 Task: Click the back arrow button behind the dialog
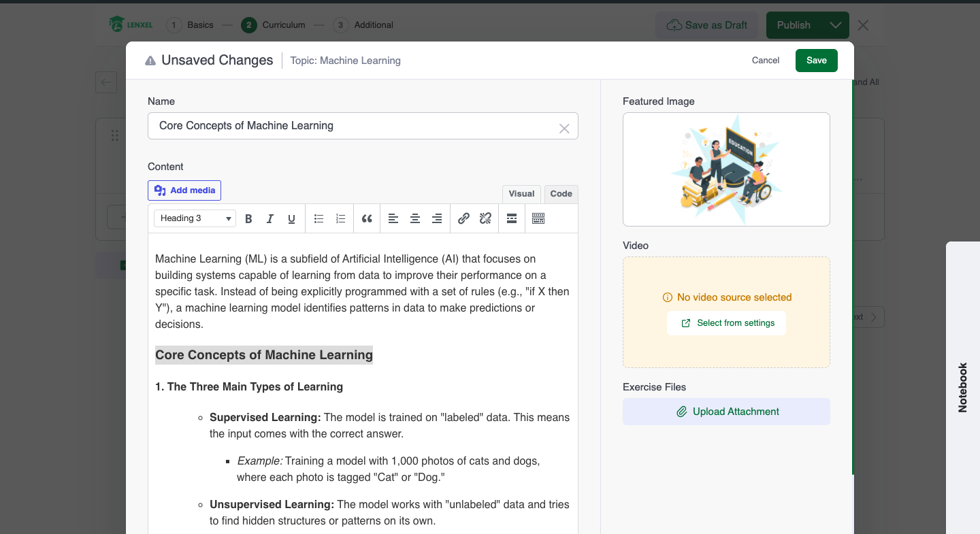pos(106,82)
